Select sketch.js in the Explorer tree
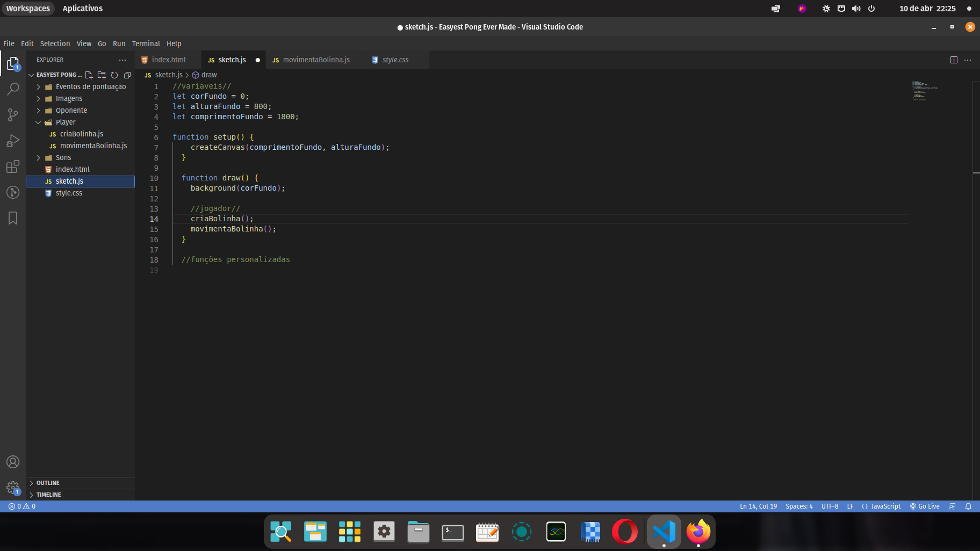 click(x=80, y=182)
